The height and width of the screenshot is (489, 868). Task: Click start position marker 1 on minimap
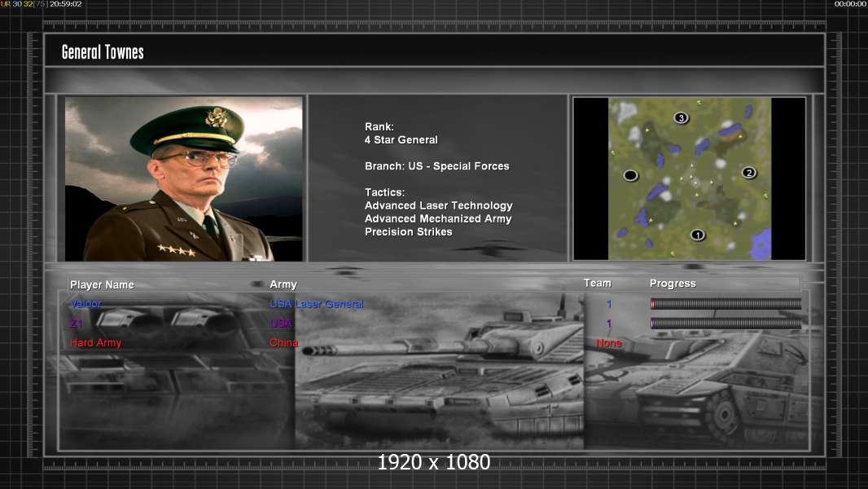pos(698,235)
